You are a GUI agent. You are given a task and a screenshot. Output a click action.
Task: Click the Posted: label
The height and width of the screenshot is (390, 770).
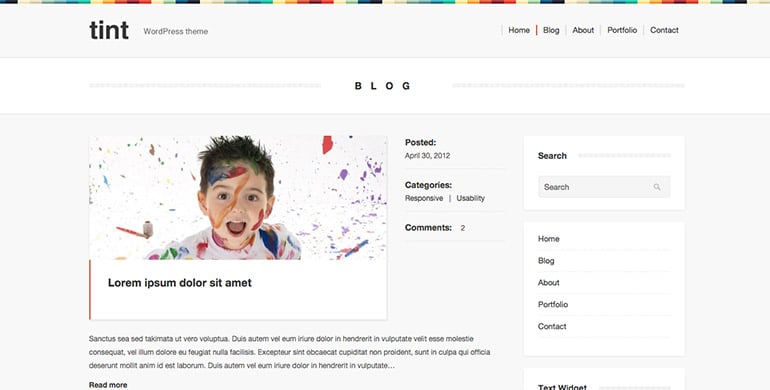point(420,142)
